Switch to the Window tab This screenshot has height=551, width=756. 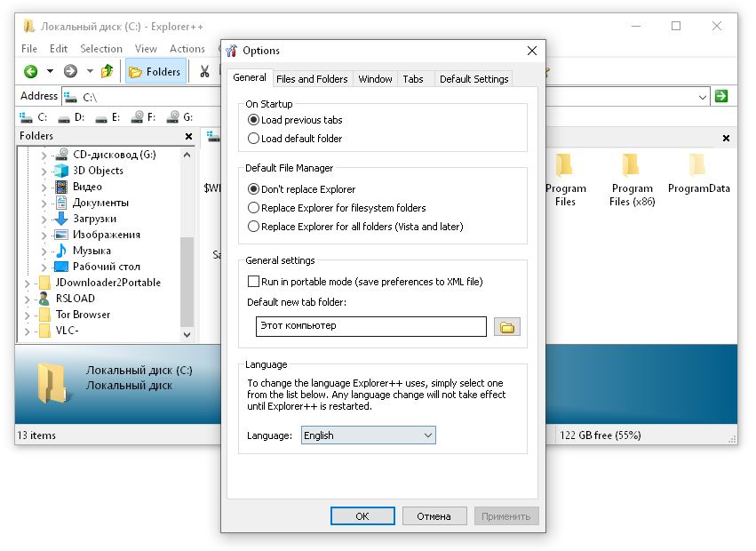(375, 78)
